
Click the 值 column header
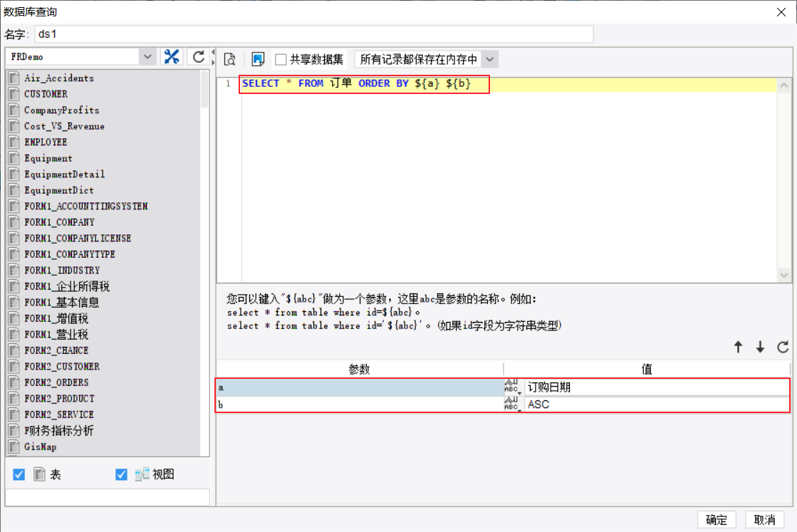click(647, 369)
